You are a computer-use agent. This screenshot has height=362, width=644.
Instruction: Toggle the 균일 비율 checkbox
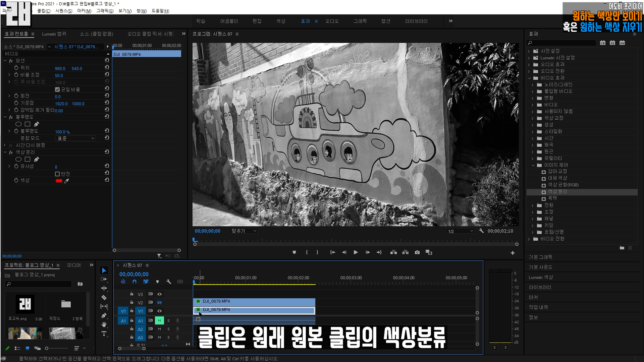[x=57, y=89]
